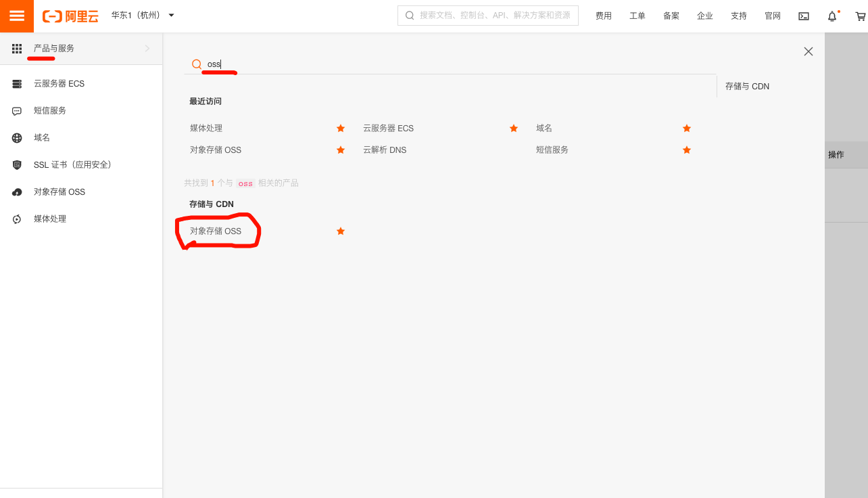Viewport: 868px width, 498px height.
Task: Open 云服务器 ECS under 最近访问
Action: [388, 129]
